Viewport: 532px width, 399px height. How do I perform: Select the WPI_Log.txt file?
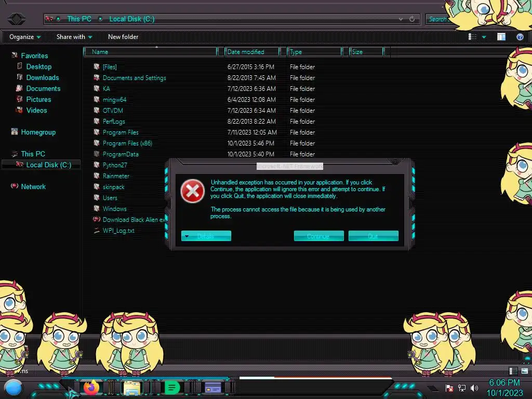pos(118,230)
